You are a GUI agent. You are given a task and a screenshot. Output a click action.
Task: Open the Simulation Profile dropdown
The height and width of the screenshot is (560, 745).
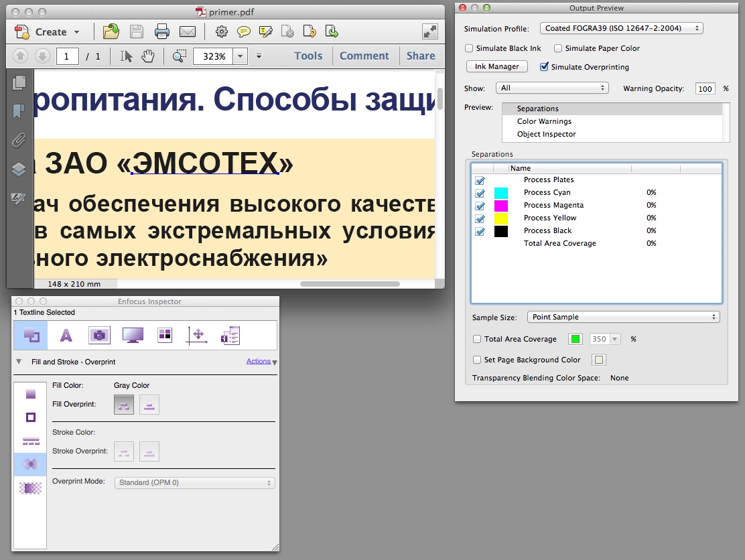point(622,28)
